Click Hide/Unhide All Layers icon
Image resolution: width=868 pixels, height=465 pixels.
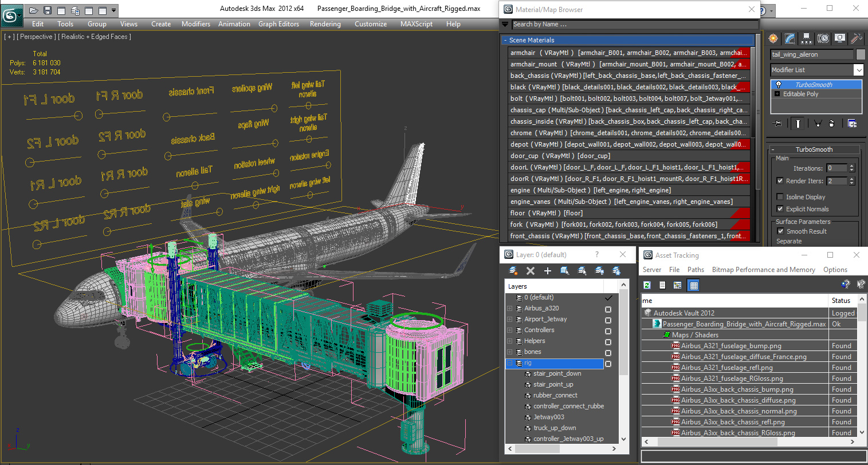599,271
